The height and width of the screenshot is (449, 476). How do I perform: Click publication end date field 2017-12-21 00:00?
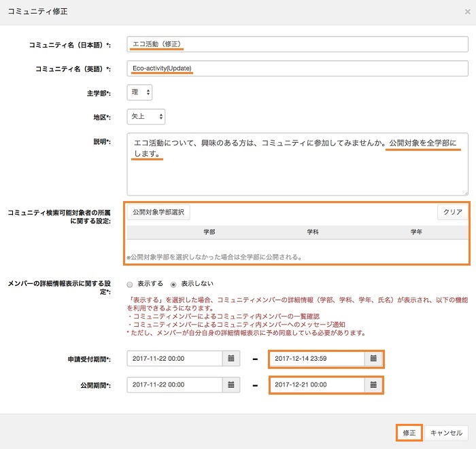[x=317, y=384]
